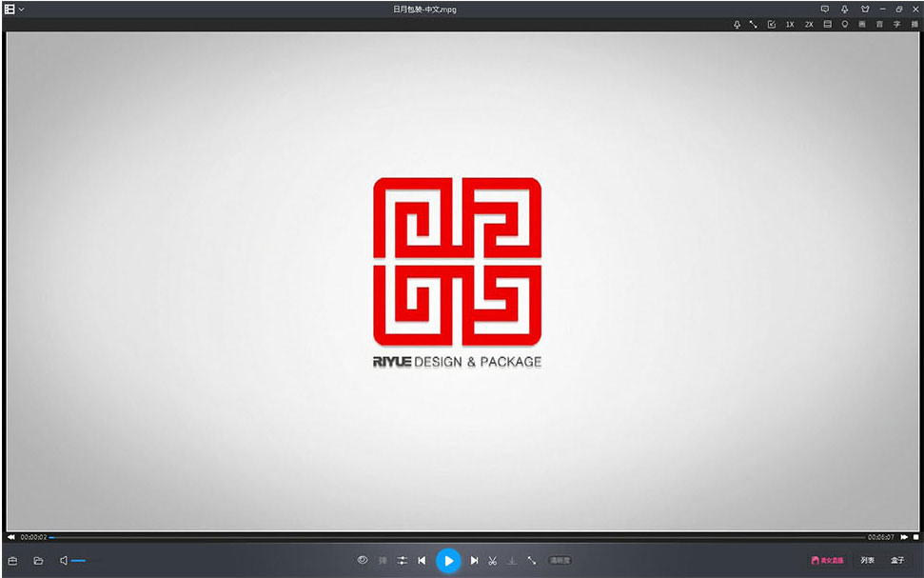This screenshot has width=924, height=578.
Task: Click the rewind double-arrow beside elapsed time
Action: [x=10, y=537]
